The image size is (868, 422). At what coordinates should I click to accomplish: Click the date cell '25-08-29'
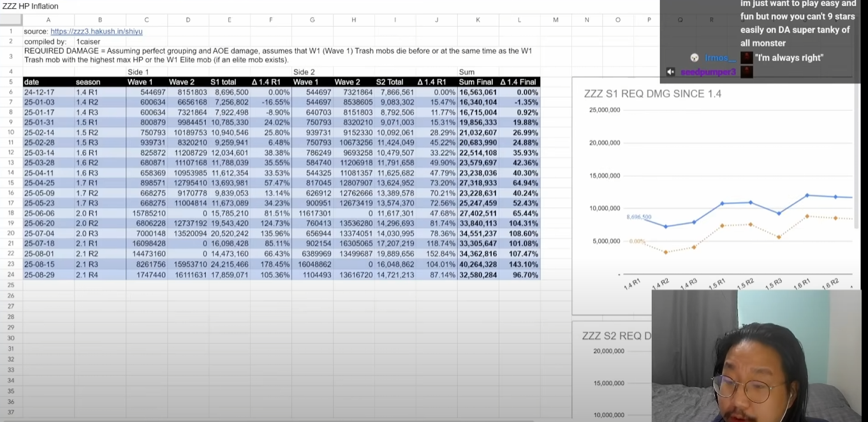click(x=48, y=275)
